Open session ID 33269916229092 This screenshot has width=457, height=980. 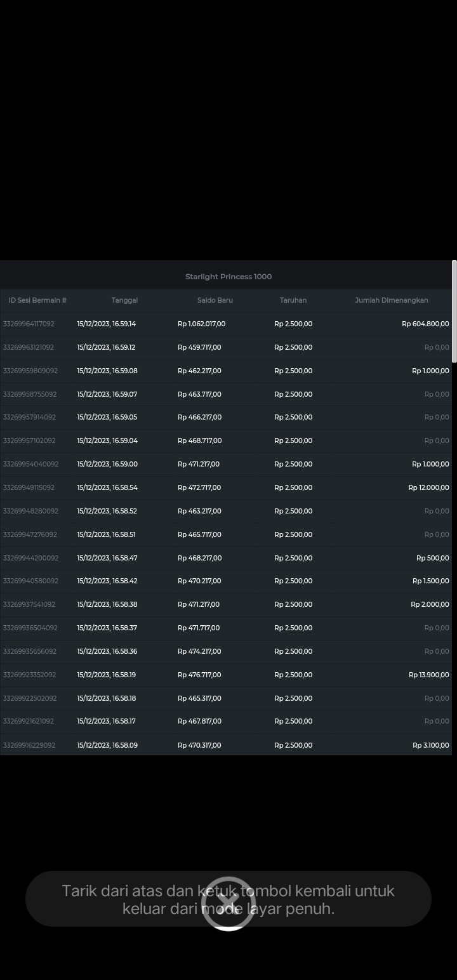[29, 745]
